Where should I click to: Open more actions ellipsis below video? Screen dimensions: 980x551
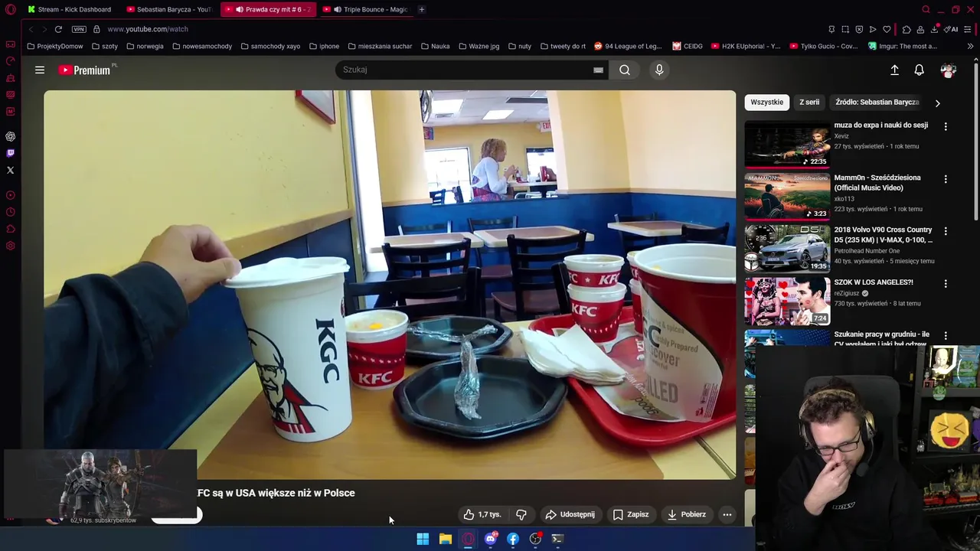(727, 514)
